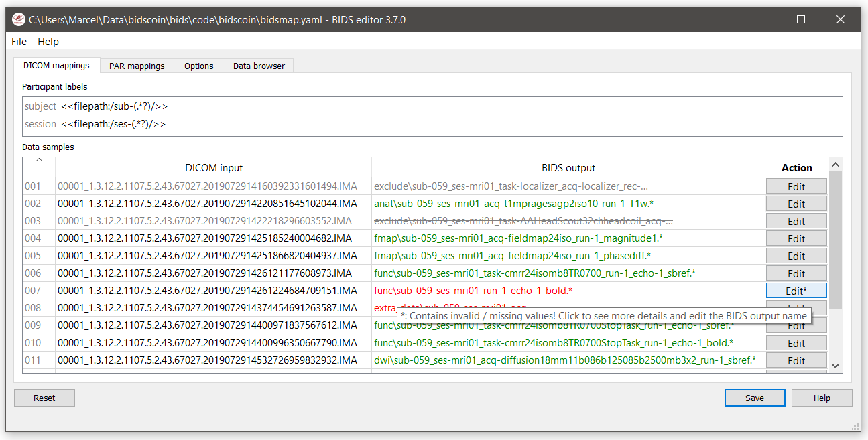The height and width of the screenshot is (440, 868).
Task: Click the sort arrow in the table header
Action: pos(39,161)
